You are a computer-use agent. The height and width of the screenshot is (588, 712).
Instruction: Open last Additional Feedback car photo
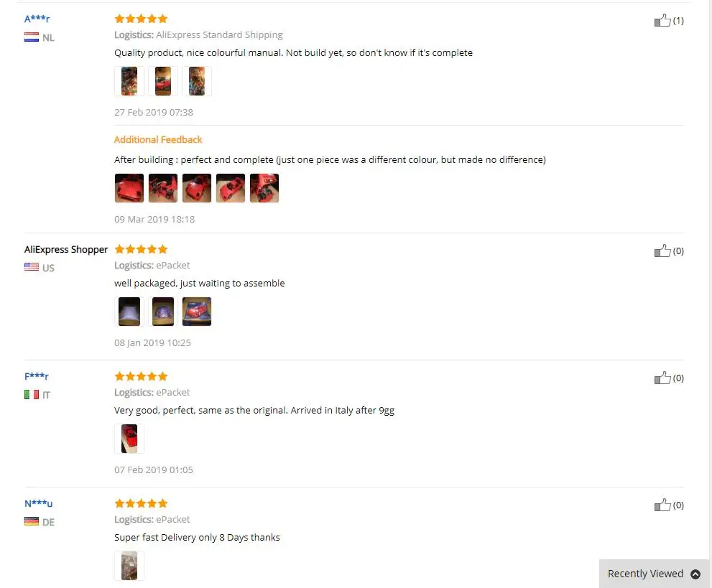click(264, 188)
